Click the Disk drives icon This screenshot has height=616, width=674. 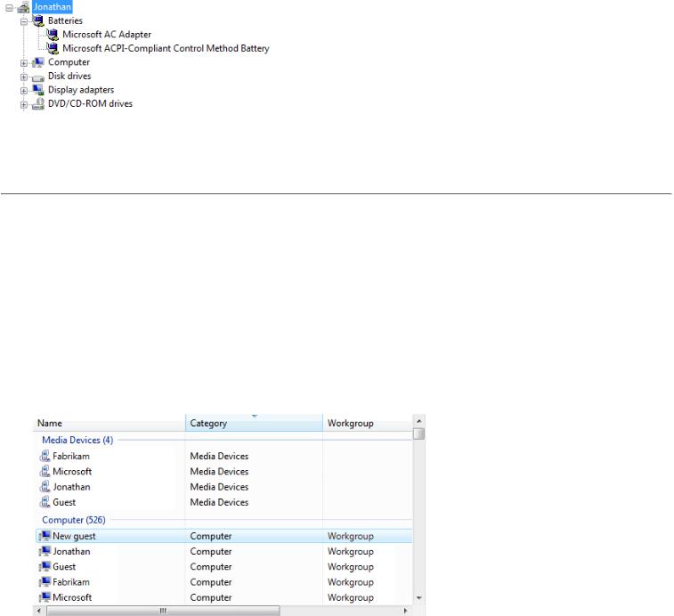38,77
